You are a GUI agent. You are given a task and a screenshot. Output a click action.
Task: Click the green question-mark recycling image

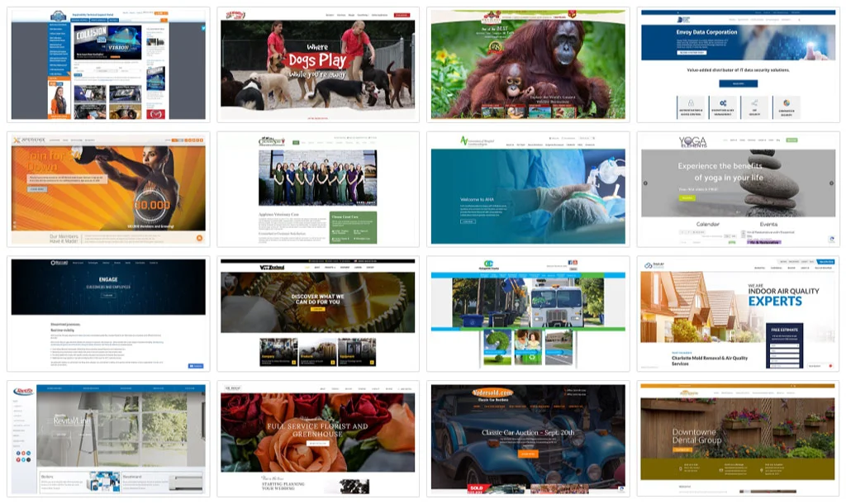(497, 348)
